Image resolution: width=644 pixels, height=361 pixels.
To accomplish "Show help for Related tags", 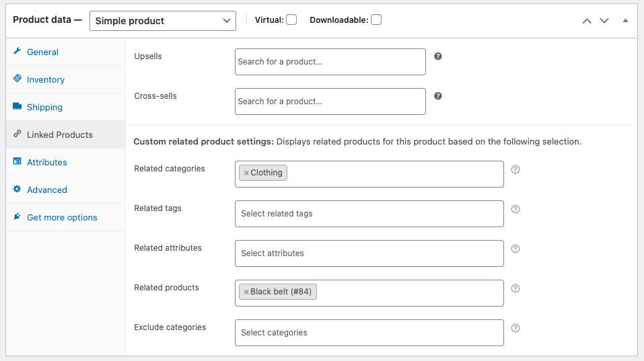I will point(515,209).
